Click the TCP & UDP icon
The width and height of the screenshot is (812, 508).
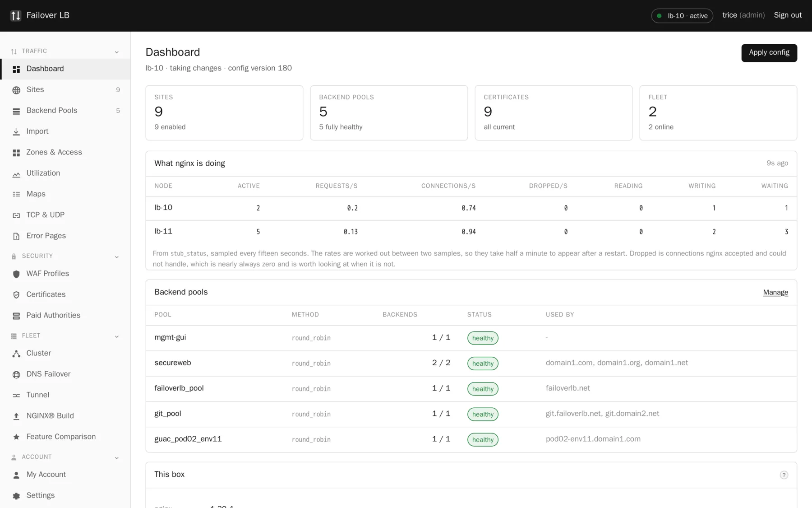coord(16,215)
